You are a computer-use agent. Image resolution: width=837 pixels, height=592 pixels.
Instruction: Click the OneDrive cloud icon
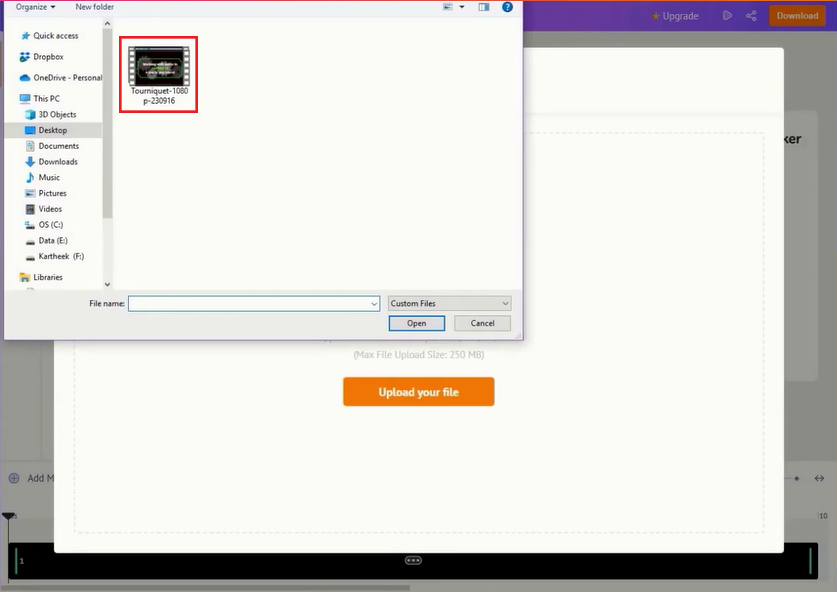click(25, 78)
